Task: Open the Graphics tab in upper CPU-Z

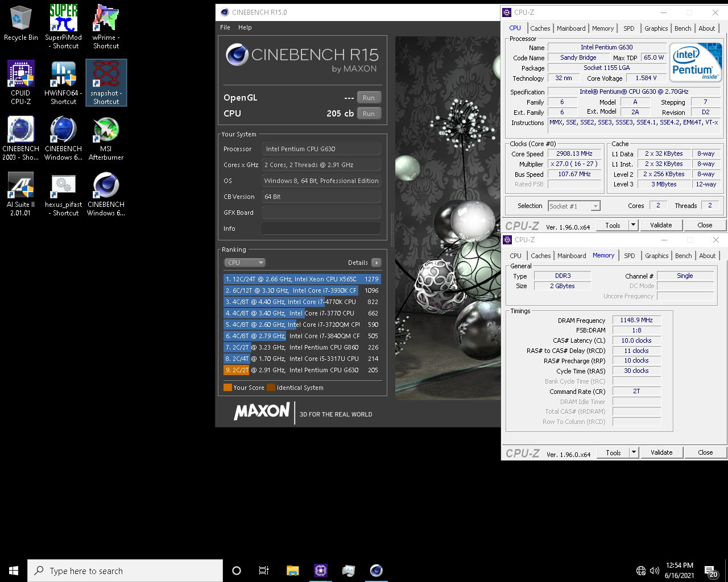Action: click(x=656, y=28)
